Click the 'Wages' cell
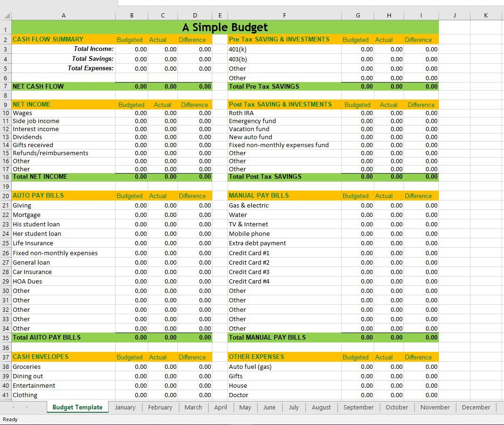This screenshot has height=425, width=504. (x=63, y=113)
